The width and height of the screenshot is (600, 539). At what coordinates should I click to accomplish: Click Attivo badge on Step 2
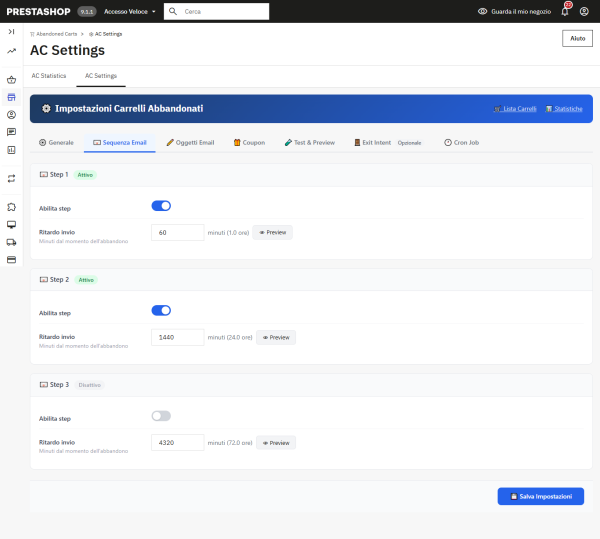click(86, 280)
